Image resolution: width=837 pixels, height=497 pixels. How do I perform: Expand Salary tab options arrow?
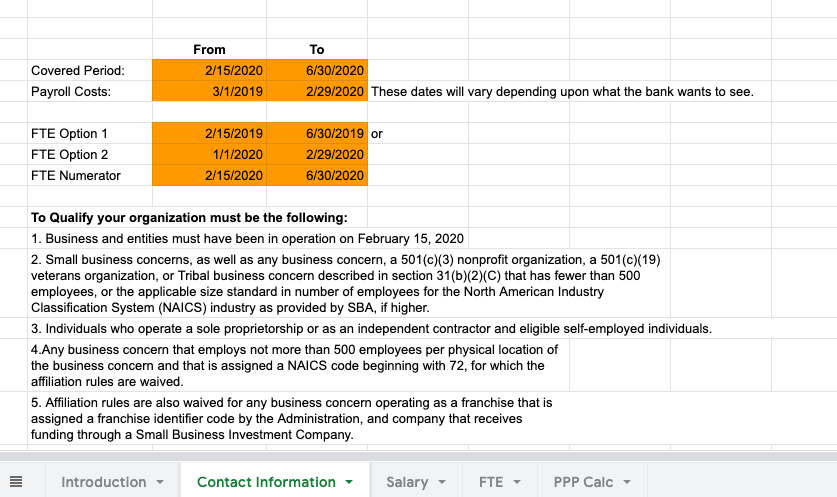[x=442, y=482]
